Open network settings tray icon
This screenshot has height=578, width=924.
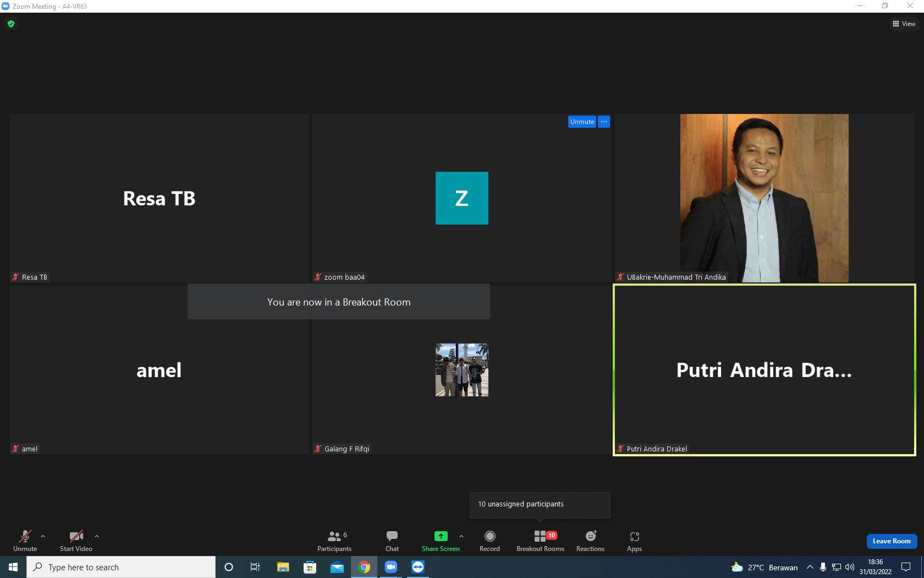pos(837,567)
